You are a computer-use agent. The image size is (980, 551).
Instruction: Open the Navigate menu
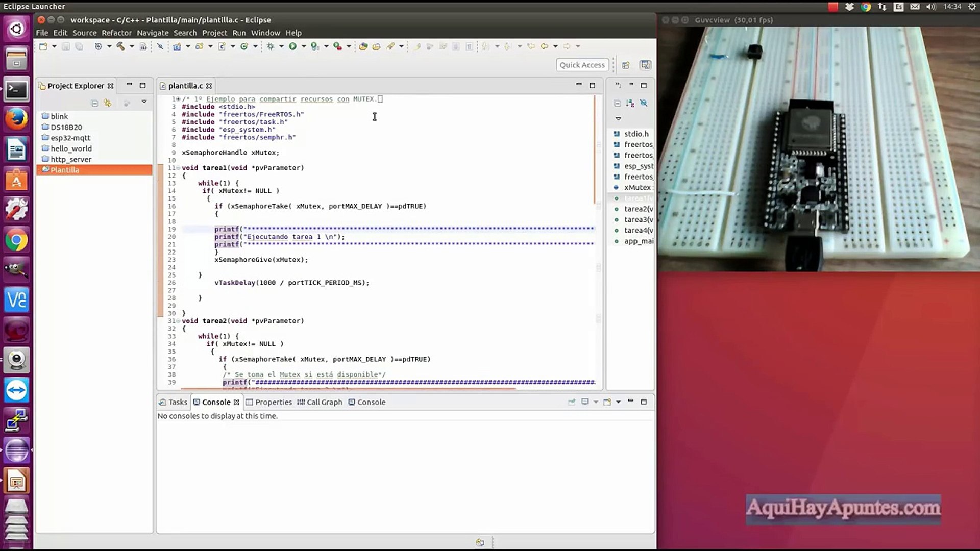click(x=153, y=33)
